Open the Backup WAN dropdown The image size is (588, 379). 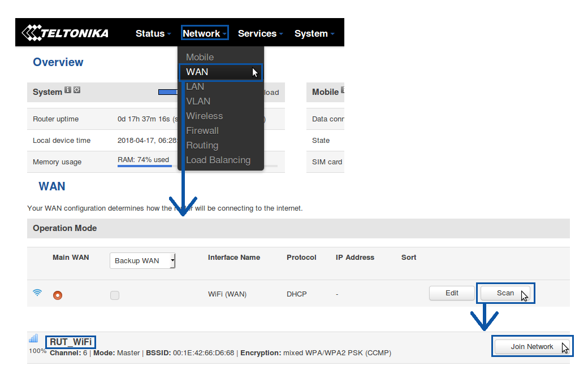142,260
